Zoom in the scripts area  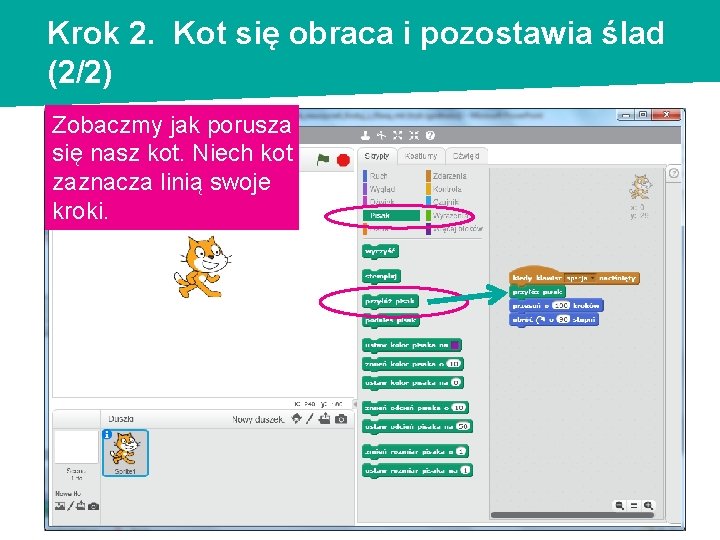click(648, 506)
